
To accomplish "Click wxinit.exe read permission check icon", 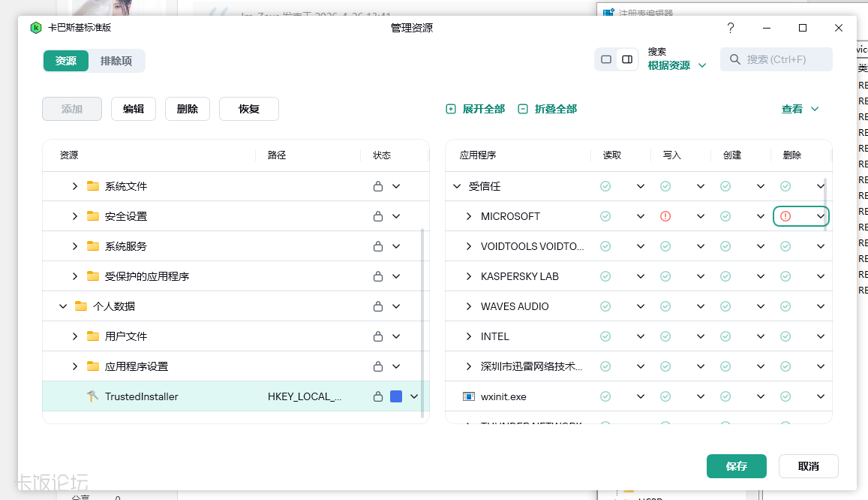I will click(x=605, y=396).
